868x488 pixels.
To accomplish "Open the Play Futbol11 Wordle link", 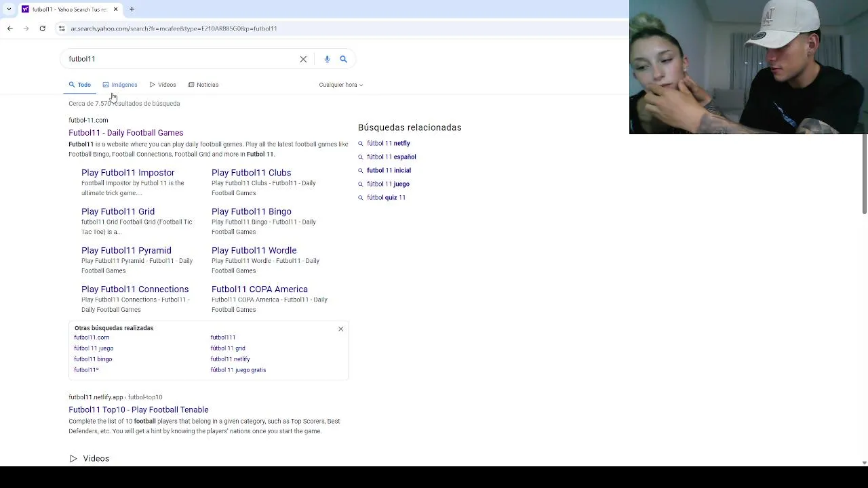I will 254,250.
